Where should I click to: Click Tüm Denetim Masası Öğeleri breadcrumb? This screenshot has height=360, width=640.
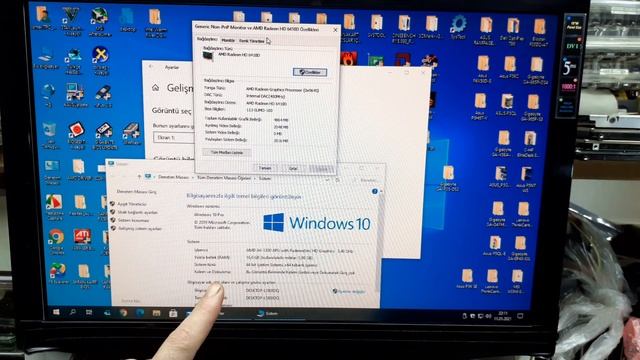click(224, 178)
